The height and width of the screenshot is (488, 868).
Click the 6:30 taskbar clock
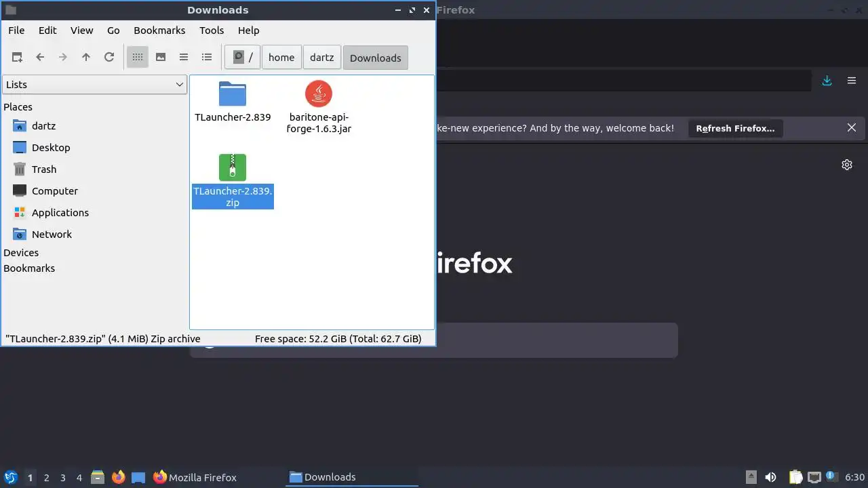pyautogui.click(x=854, y=477)
